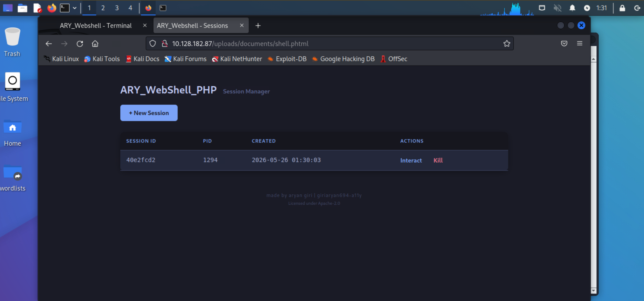This screenshot has height=301, width=644.
Task: Click the SESSION ID column header
Action: 141,141
